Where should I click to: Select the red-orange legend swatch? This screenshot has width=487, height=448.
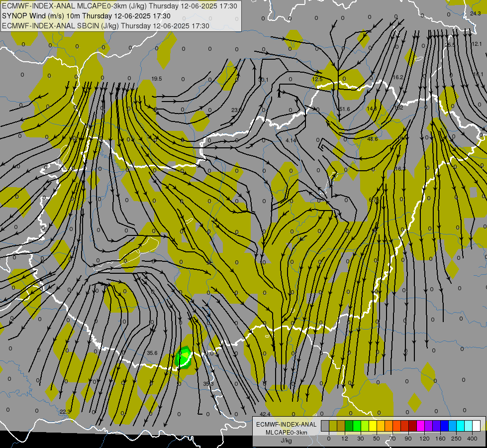tap(397, 426)
